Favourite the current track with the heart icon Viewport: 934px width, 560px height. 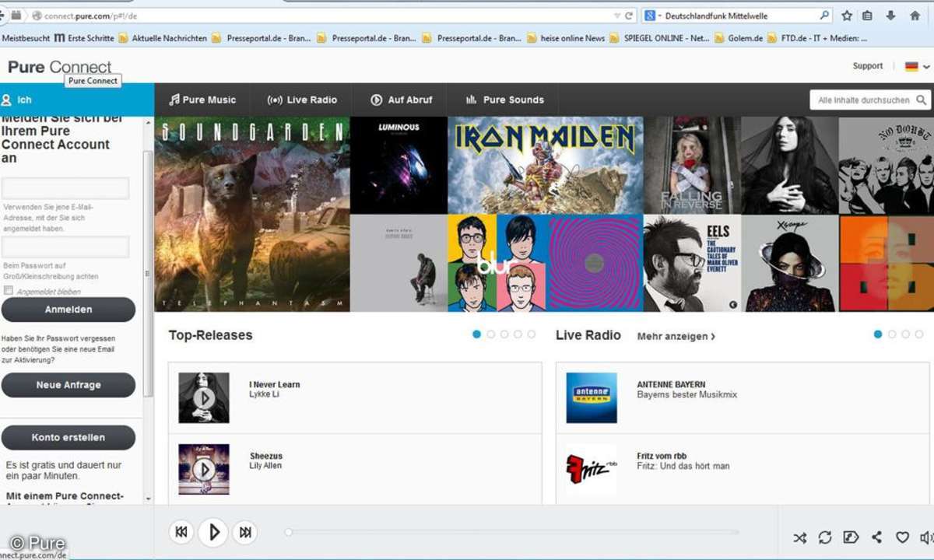pos(902,537)
